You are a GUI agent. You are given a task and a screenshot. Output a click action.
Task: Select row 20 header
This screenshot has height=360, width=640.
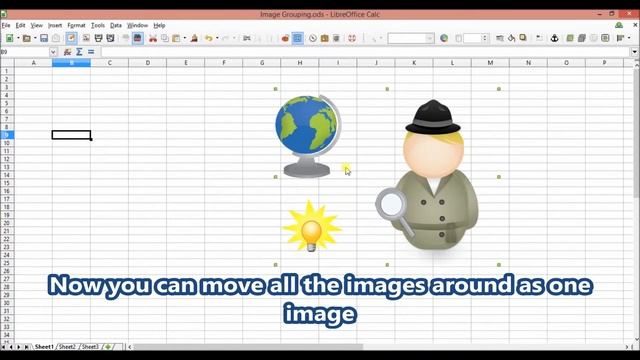[7, 223]
